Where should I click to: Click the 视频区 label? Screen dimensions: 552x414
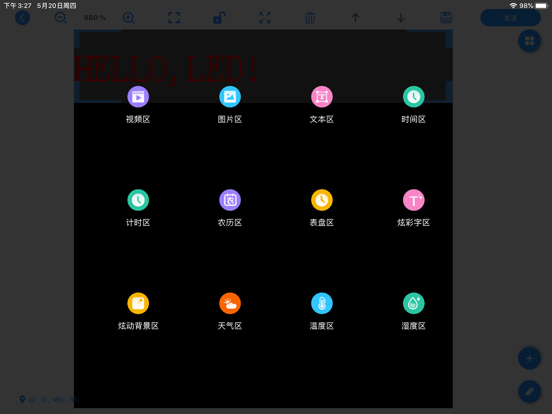(x=138, y=119)
